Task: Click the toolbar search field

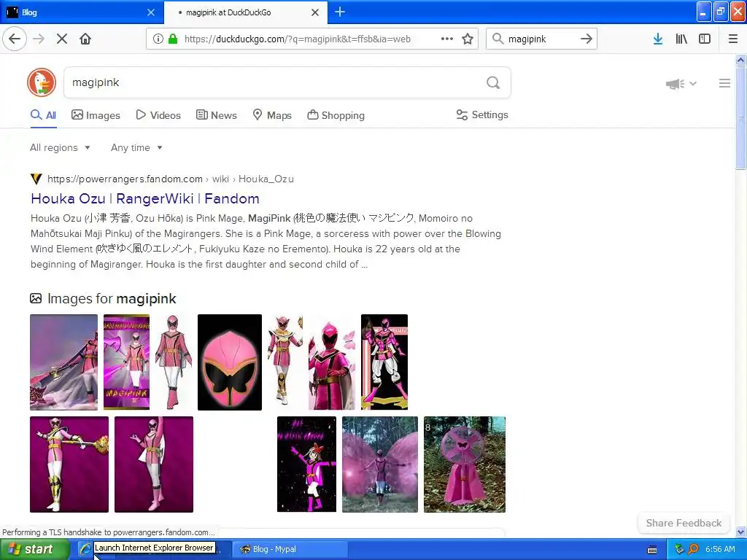Action: (541, 39)
